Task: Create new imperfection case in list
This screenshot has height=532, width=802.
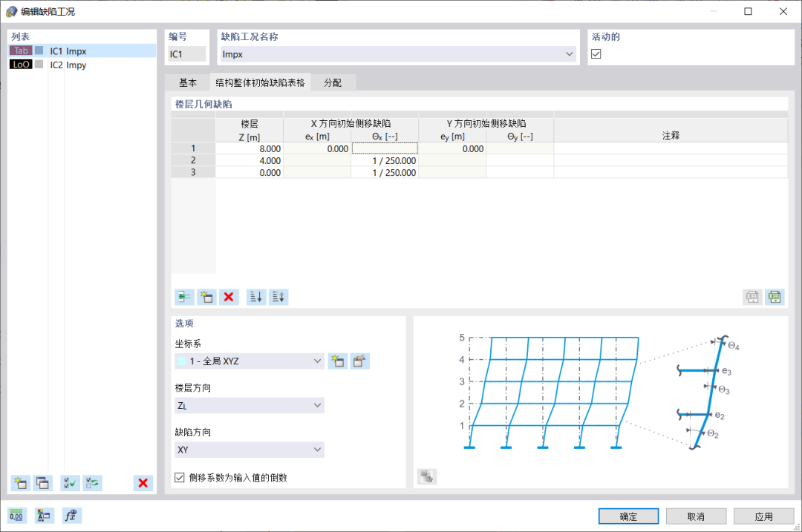Action: (x=21, y=483)
